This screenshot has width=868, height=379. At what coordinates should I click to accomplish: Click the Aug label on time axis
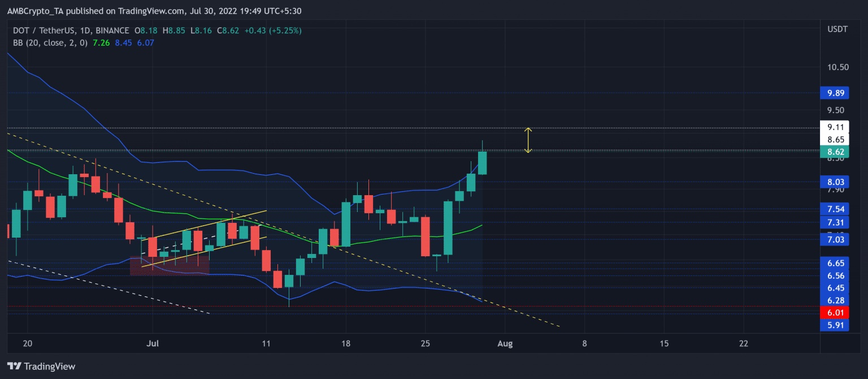(505, 343)
